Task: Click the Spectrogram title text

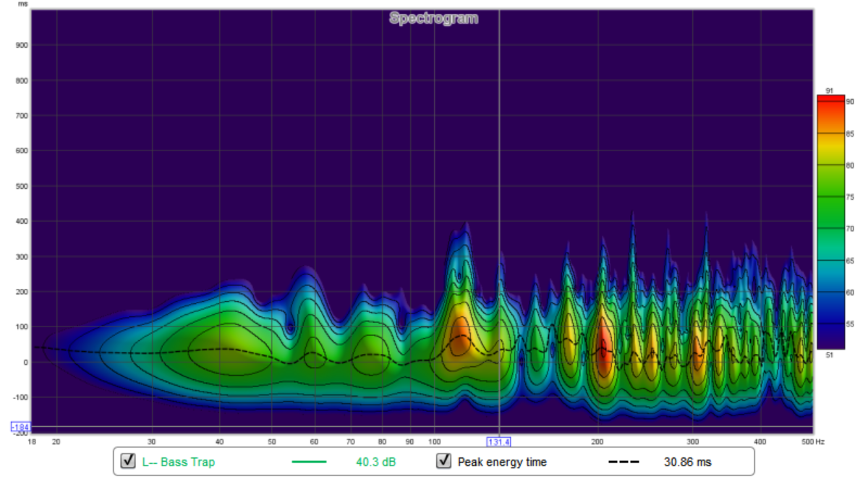Action: [433, 18]
